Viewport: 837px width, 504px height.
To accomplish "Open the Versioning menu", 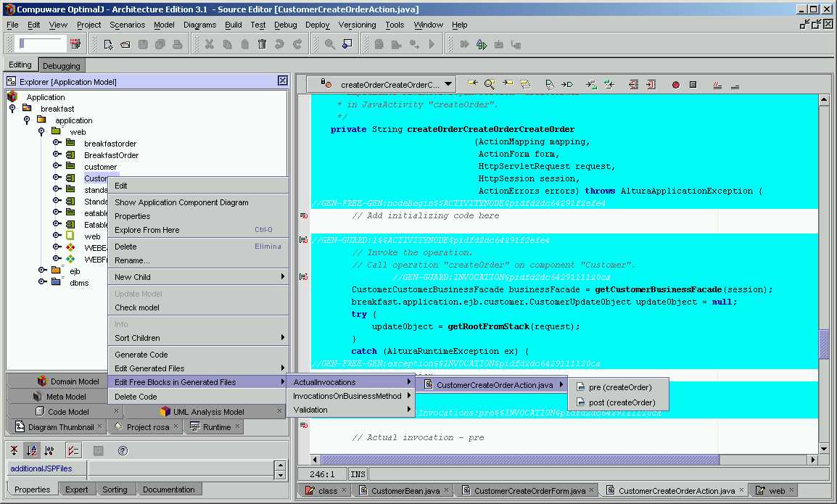I will tap(357, 25).
